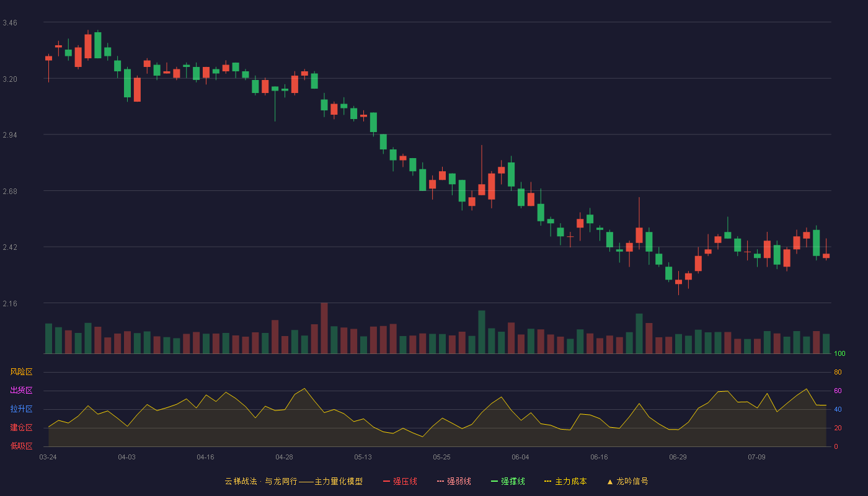Click the tallest dark red volume bar
This screenshot has width=868, height=496.
pos(324,328)
